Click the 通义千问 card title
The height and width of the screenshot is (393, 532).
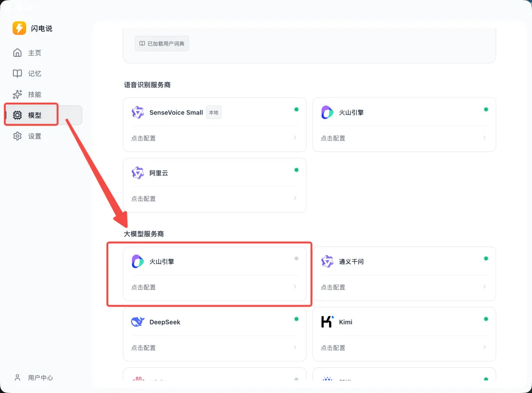coord(351,261)
